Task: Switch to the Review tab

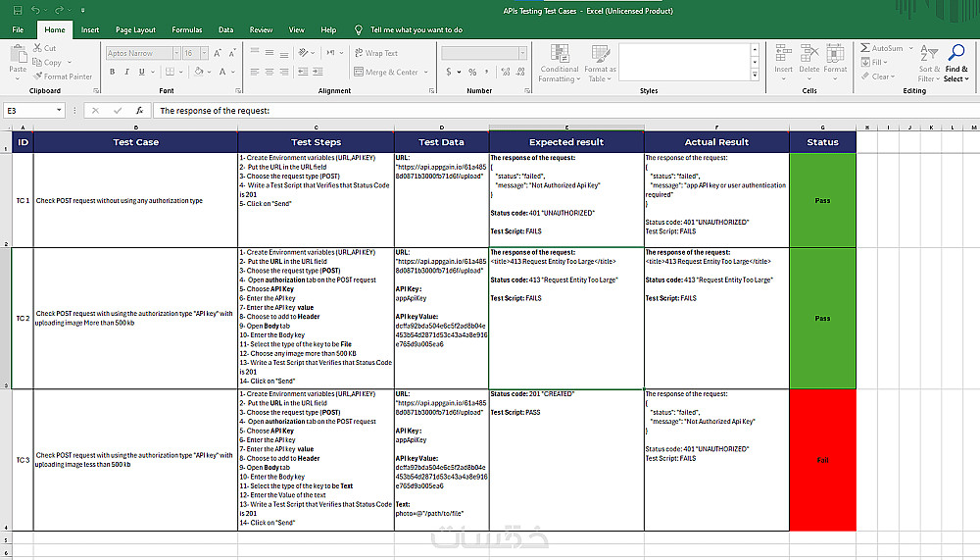Action: click(261, 29)
